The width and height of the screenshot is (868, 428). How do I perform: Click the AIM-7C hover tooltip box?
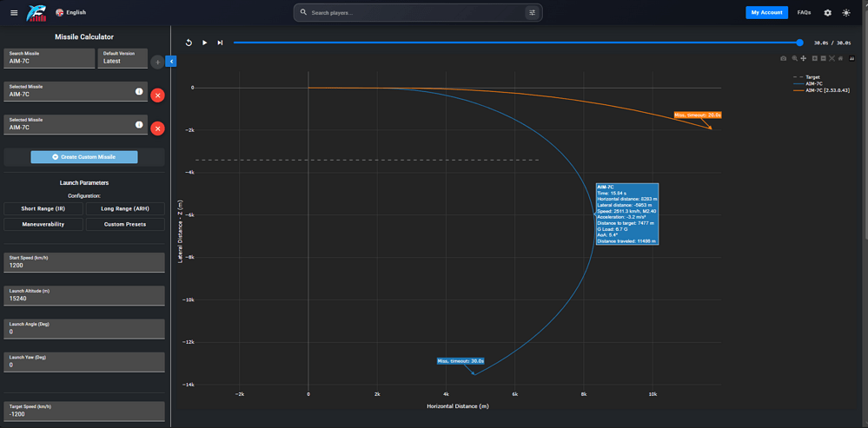[627, 214]
